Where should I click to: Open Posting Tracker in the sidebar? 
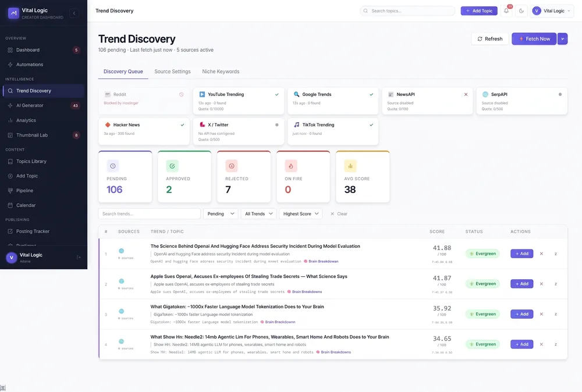coord(44,231)
